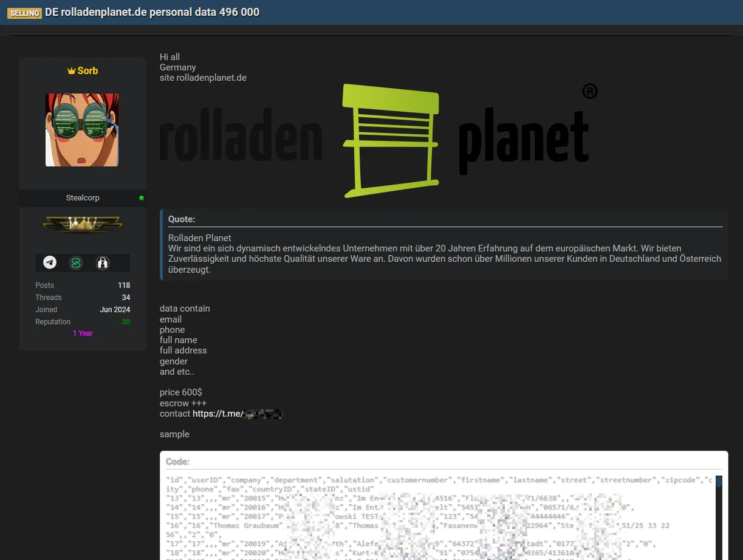Viewport: 743px width, 560px height.
Task: Open the Sorb user profile name
Action: click(x=87, y=71)
